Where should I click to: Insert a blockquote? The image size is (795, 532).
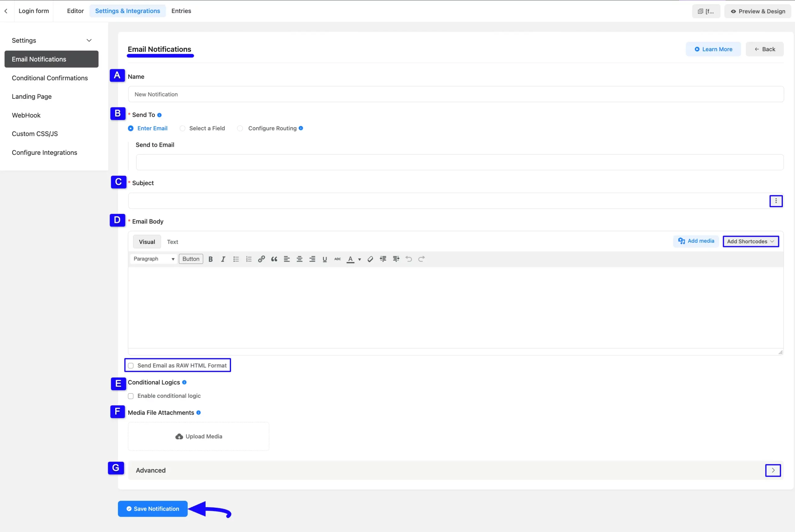point(274,259)
